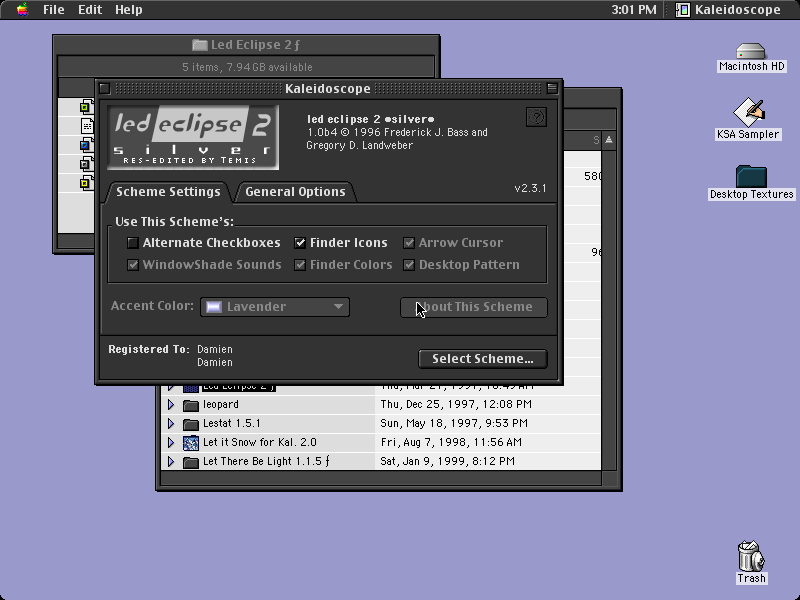Select the blue file icon in Led Eclipse window
Image resolution: width=800 pixels, height=600 pixels.
point(86,145)
